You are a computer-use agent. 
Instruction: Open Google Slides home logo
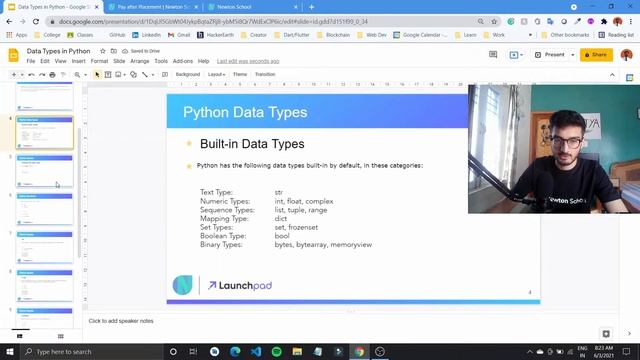13,55
